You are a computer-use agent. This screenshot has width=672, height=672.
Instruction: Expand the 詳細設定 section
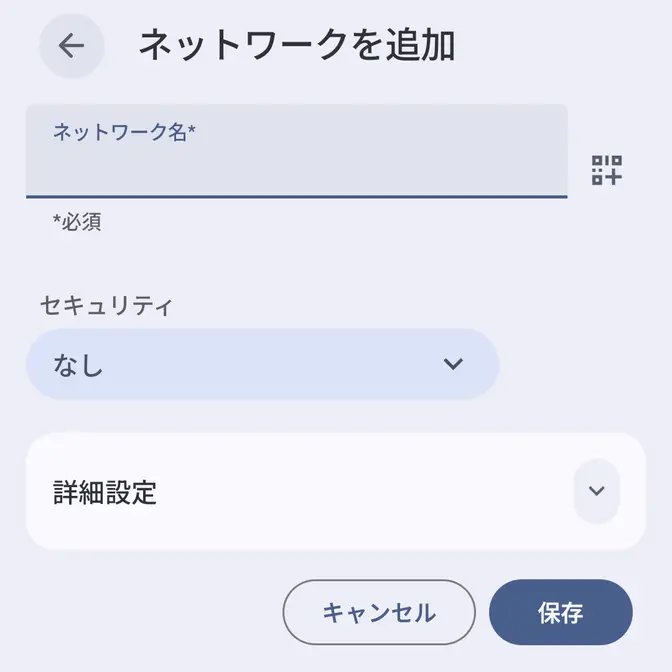click(x=335, y=491)
